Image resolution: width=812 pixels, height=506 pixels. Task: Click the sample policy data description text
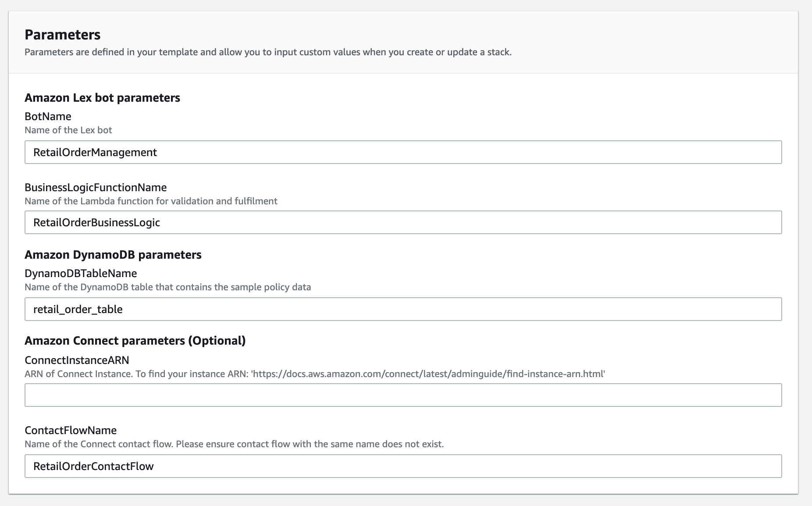[167, 287]
